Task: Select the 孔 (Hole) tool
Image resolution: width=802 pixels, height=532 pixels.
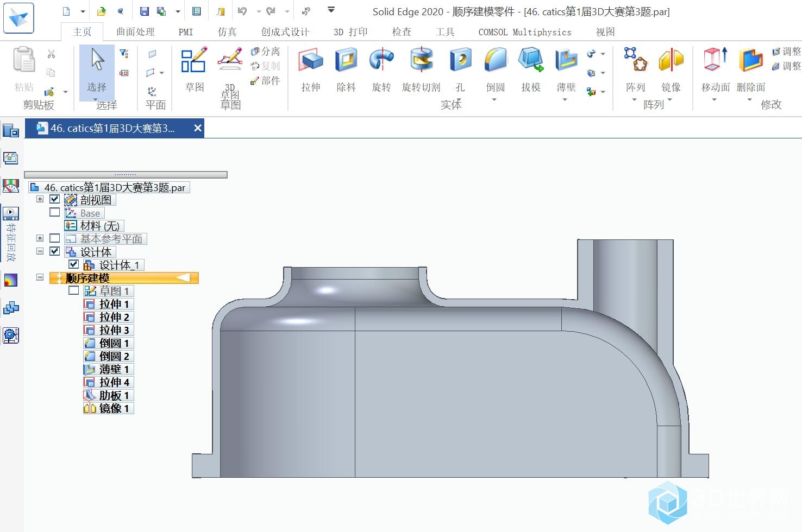Action: [460, 69]
